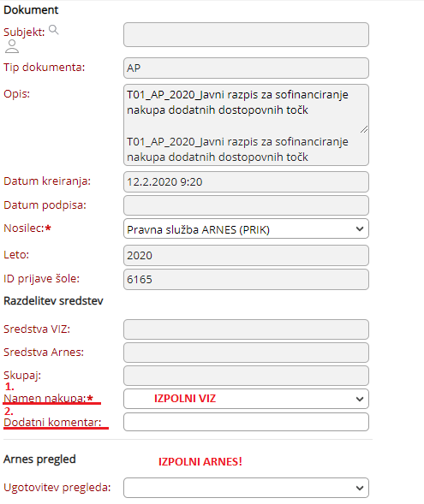Click the Dodatni komentar label
The height and width of the screenshot is (504, 424).
(52, 422)
